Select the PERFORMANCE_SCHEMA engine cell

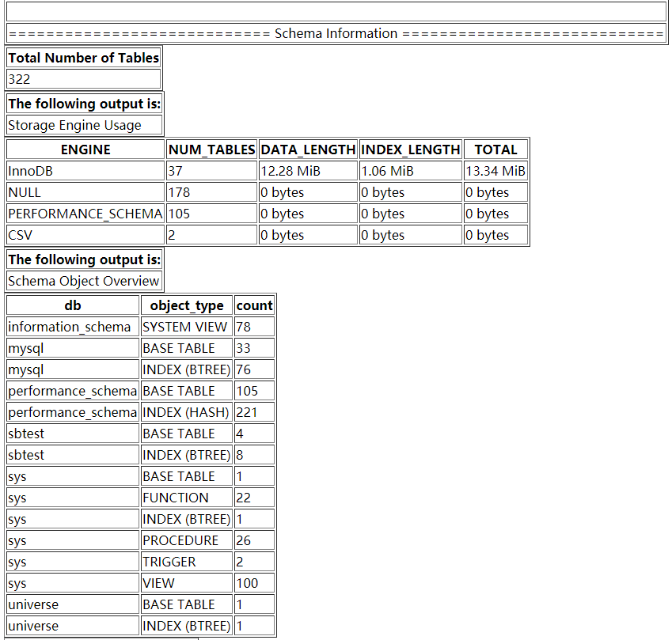click(x=85, y=214)
